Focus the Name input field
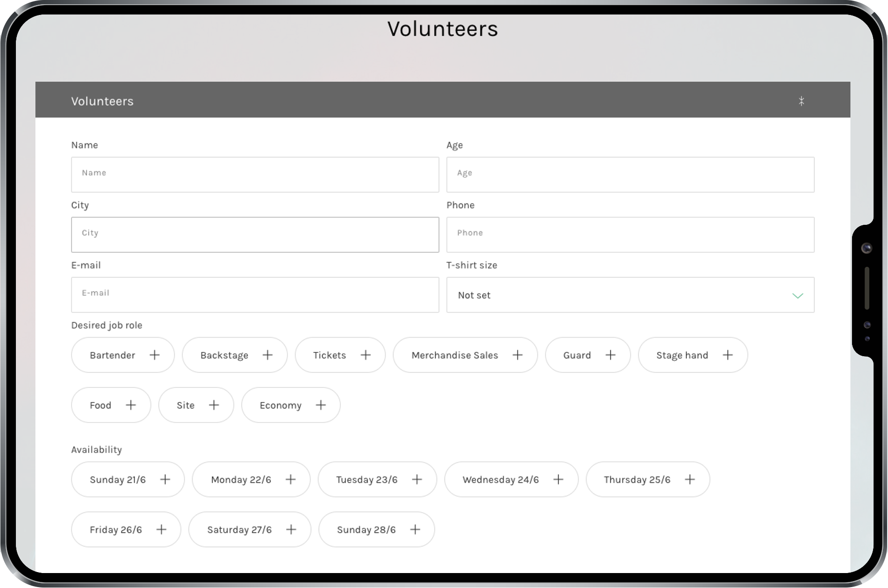 pyautogui.click(x=255, y=175)
